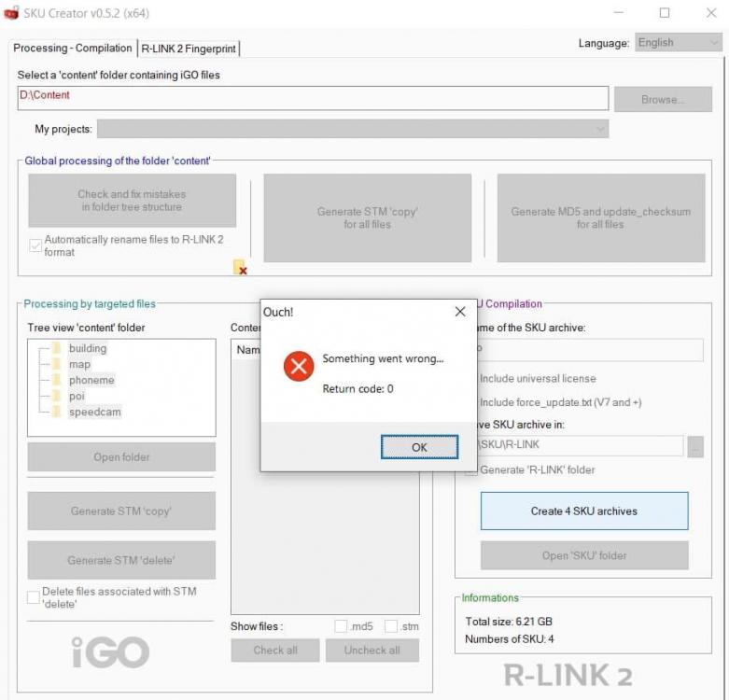Expand the My projects dropdown
This screenshot has height=700, width=729.
click(353, 129)
